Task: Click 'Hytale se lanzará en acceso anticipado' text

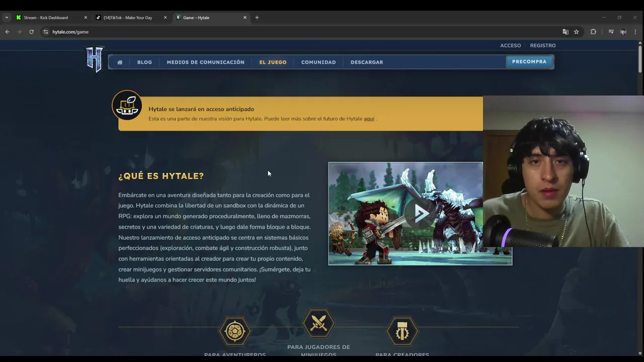Action: click(201, 109)
